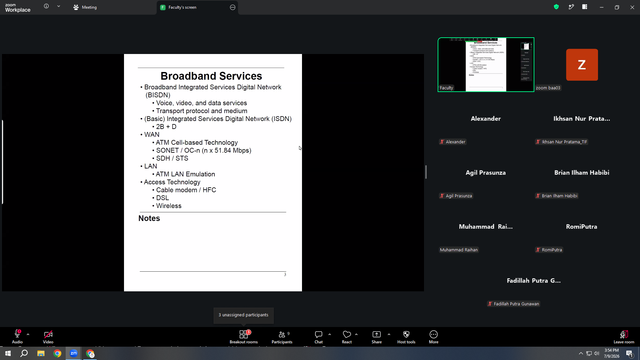Expand the chat options arrow
The height and width of the screenshot is (360, 640).
(x=329, y=334)
